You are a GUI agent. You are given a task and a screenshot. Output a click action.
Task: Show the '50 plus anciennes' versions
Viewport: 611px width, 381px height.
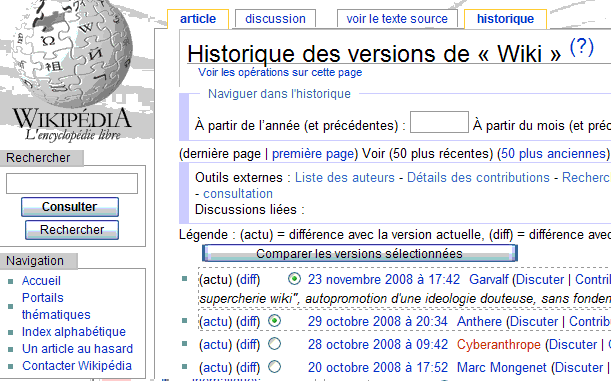coord(553,154)
